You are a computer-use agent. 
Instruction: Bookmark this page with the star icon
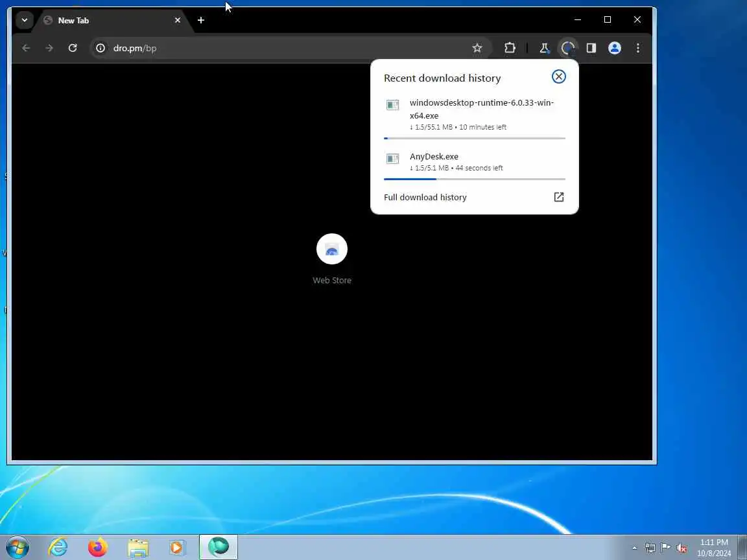477,48
